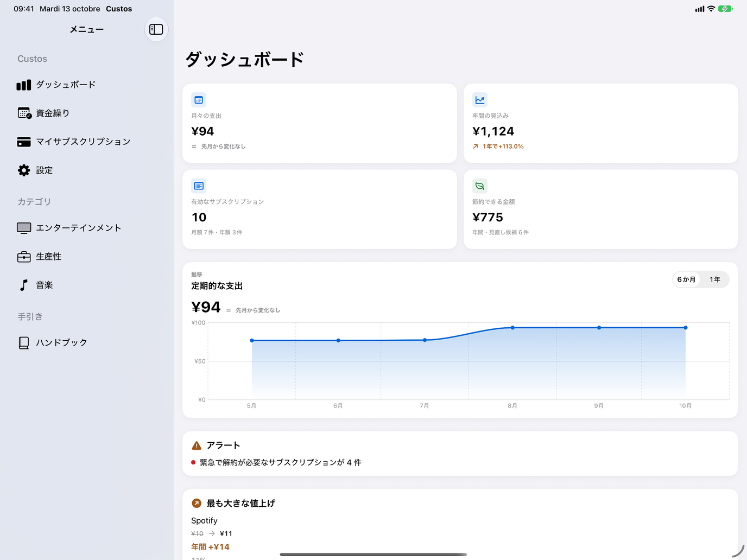Click the マイサブスクリプション card icon
This screenshot has height=560, width=747.
tap(24, 142)
